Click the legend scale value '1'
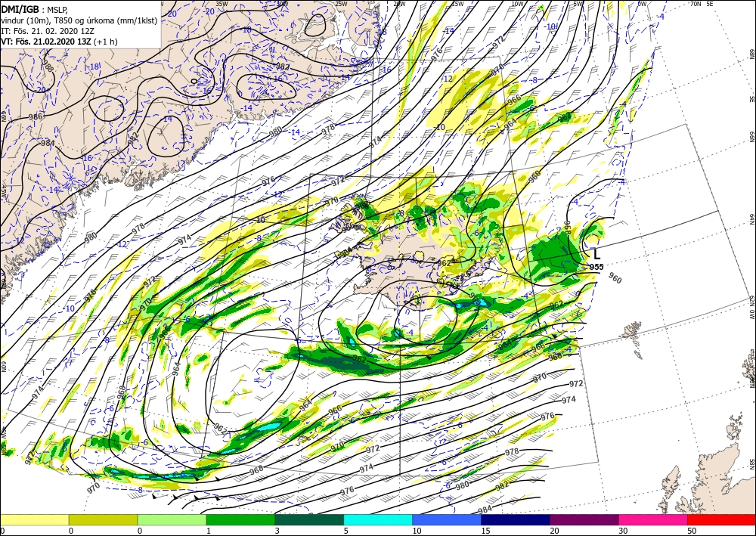This screenshot has width=756, height=536. click(x=209, y=531)
